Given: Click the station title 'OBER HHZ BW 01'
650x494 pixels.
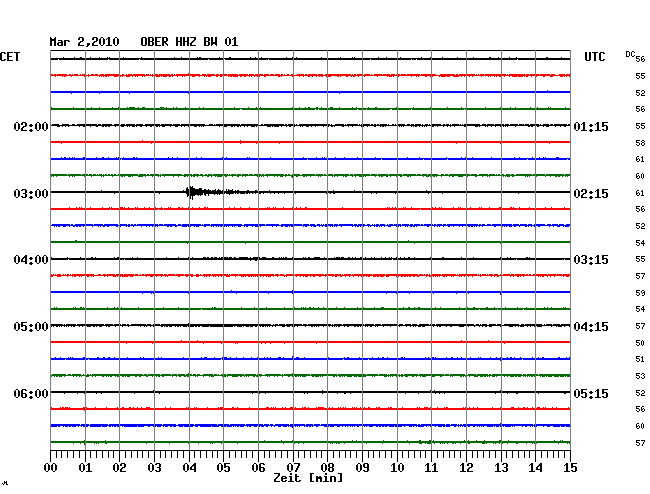Looking at the screenshot, I should click(x=189, y=42).
